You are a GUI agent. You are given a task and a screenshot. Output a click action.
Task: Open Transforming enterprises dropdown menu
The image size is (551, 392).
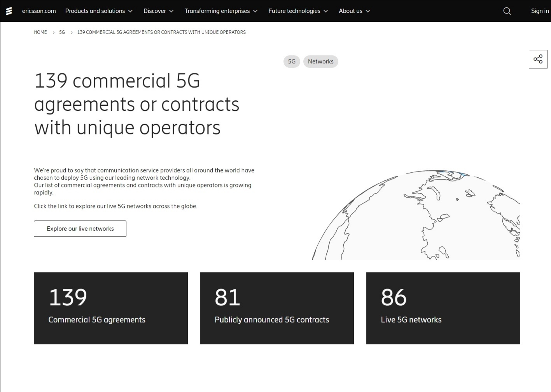(x=221, y=11)
